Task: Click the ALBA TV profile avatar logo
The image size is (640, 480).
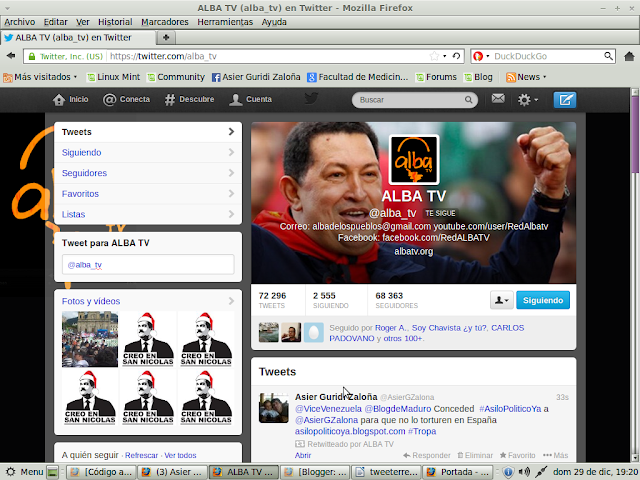Action: (414, 160)
